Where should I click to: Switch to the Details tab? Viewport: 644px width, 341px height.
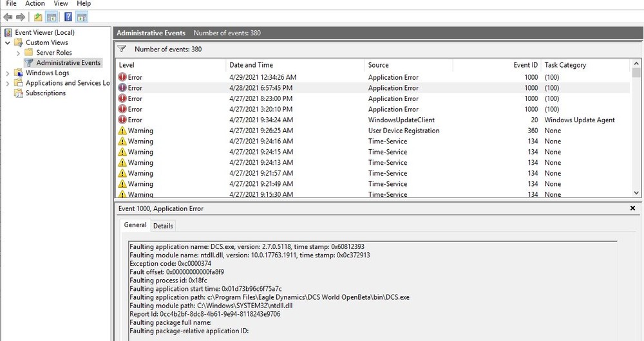pyautogui.click(x=163, y=226)
